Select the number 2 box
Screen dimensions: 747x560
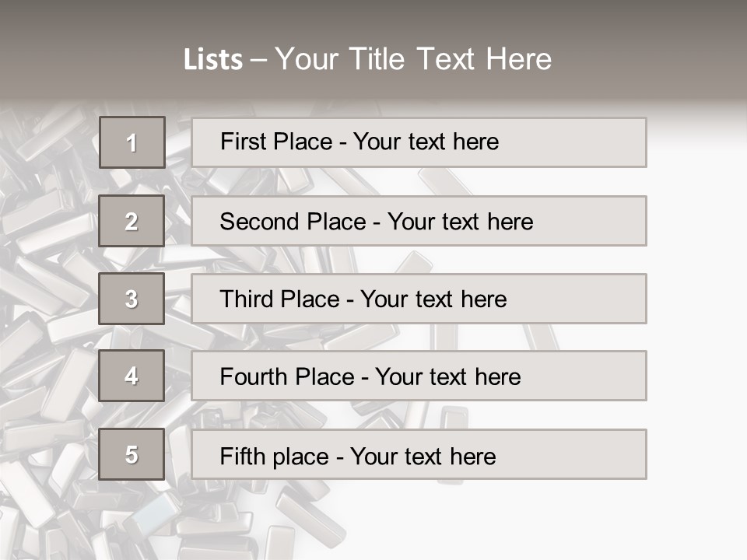132,221
